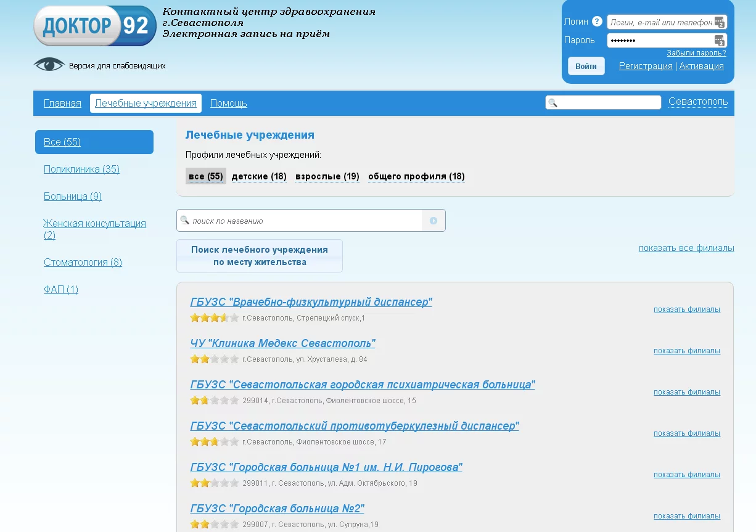Select the ФАП (1) category
Image resolution: width=756 pixels, height=532 pixels.
(x=61, y=289)
